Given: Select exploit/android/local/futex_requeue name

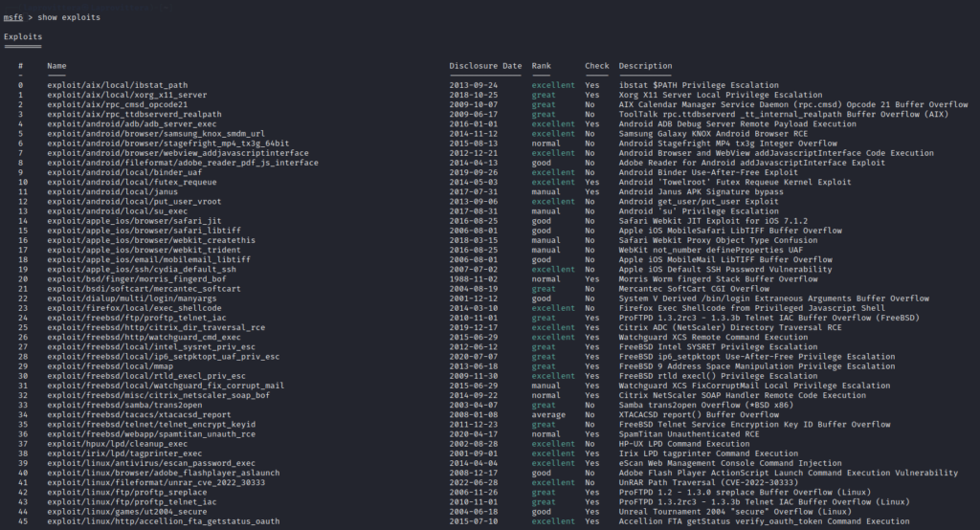Looking at the screenshot, I should tap(132, 182).
